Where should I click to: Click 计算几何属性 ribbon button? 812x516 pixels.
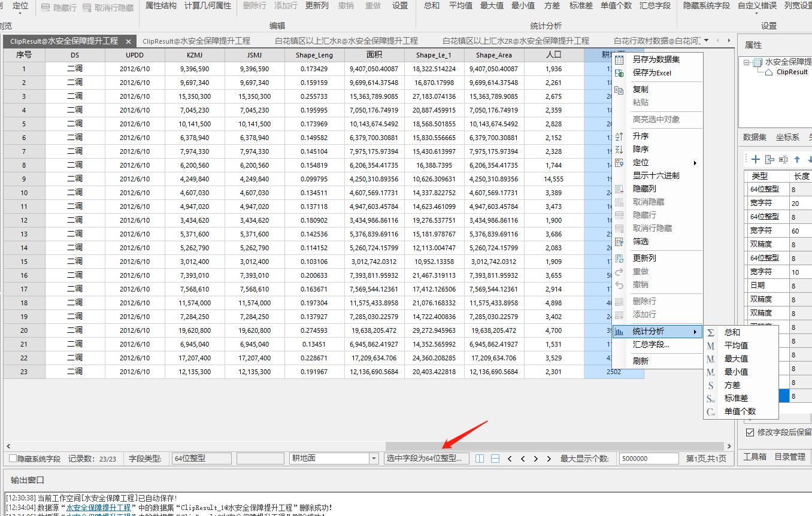click(208, 5)
